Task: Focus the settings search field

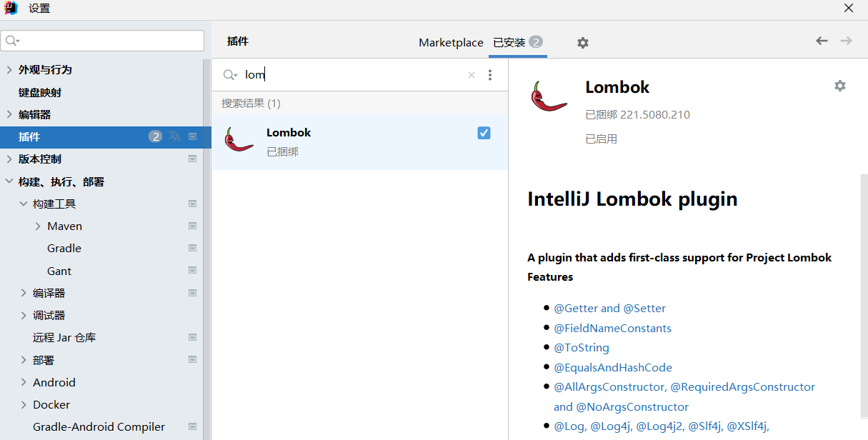Action: pyautogui.click(x=102, y=41)
